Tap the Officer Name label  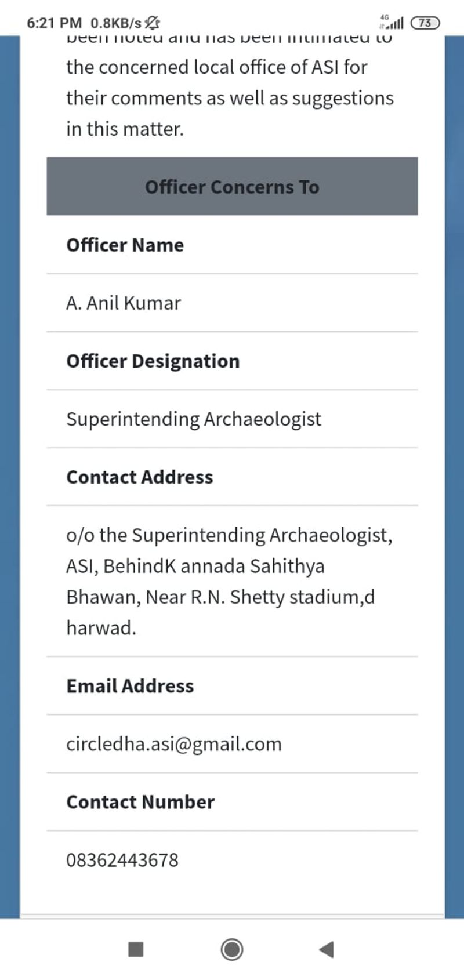coord(125,245)
